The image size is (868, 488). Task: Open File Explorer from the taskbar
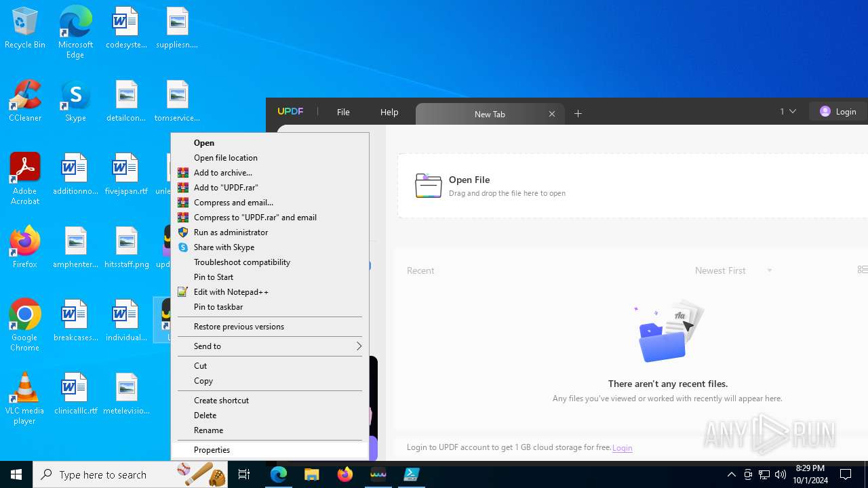(312, 474)
